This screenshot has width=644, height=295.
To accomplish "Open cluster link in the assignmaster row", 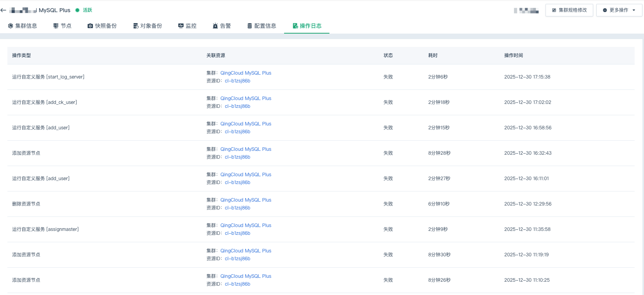I will pyautogui.click(x=246, y=225).
